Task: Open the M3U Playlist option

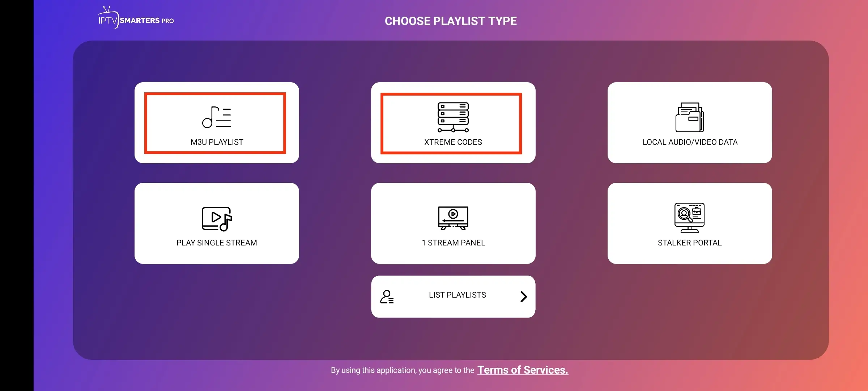Action: coord(216,122)
